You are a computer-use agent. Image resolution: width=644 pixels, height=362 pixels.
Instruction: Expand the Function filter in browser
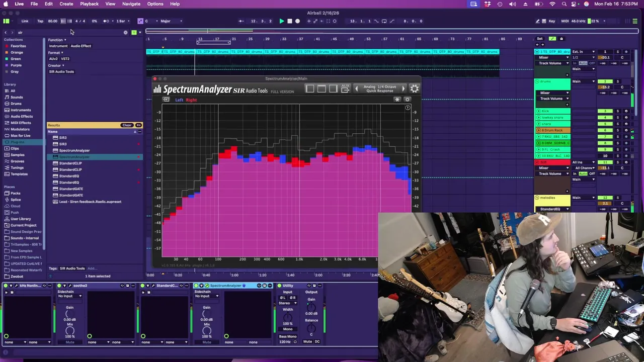pos(57,40)
